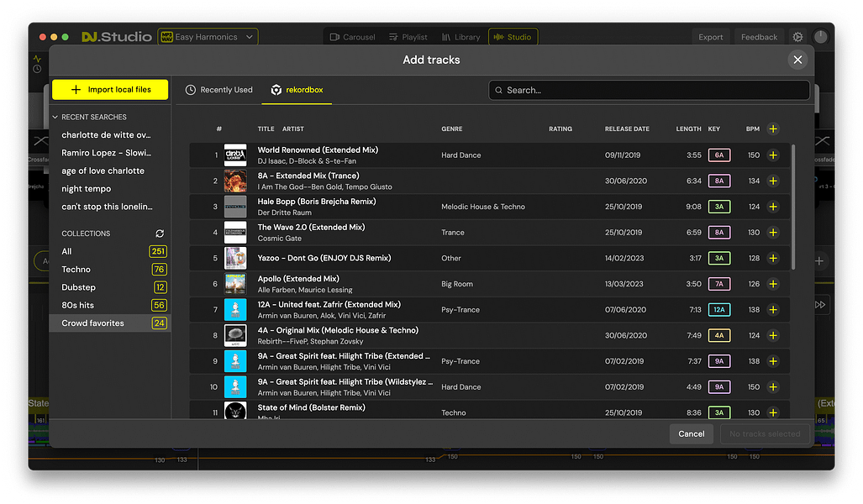Click the Cancel button
This screenshot has height=504, width=863.
[x=692, y=433]
